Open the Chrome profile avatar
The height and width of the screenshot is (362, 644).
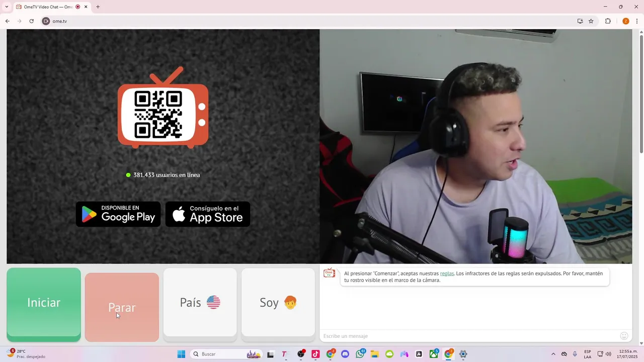(626, 21)
